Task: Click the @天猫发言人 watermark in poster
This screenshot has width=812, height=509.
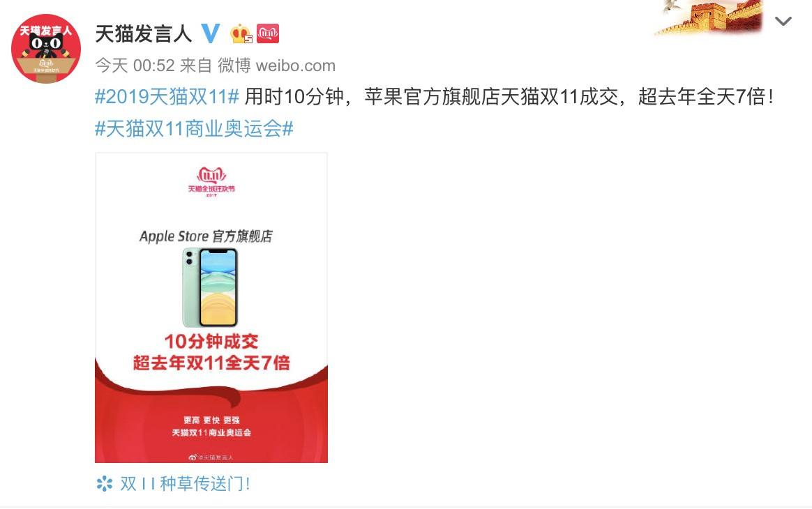Action: click(211, 457)
